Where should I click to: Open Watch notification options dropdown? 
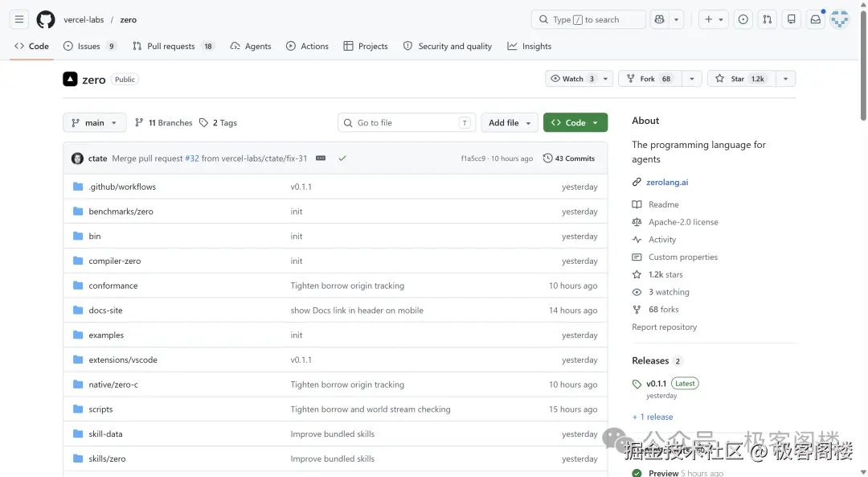(606, 79)
